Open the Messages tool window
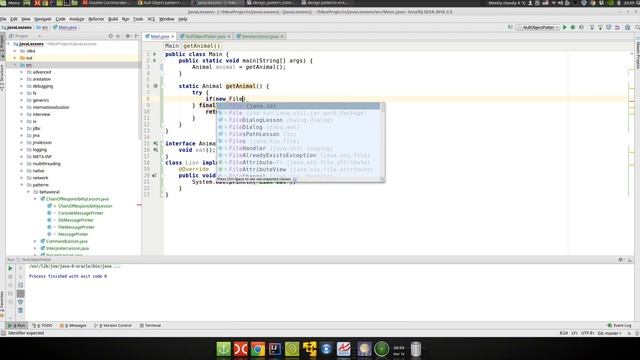Image resolution: width=640 pixels, height=360 pixels. click(x=73, y=325)
